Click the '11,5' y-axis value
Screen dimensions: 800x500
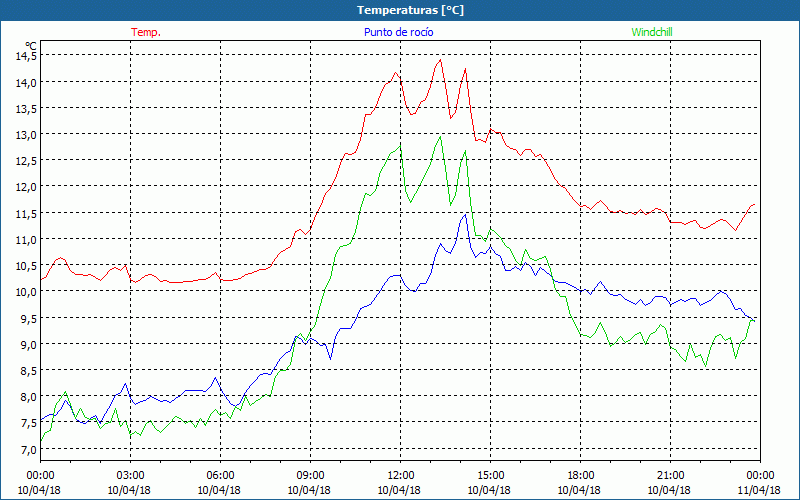(26, 213)
